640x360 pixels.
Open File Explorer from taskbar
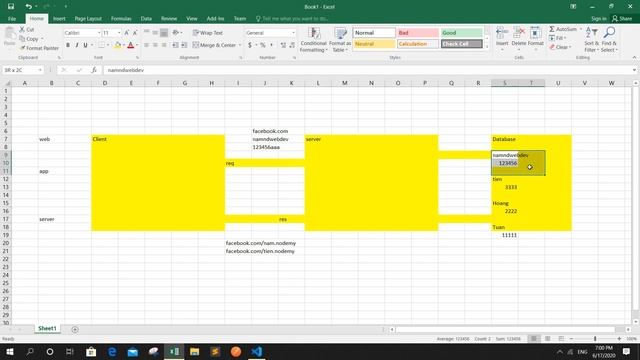pyautogui.click(x=195, y=352)
